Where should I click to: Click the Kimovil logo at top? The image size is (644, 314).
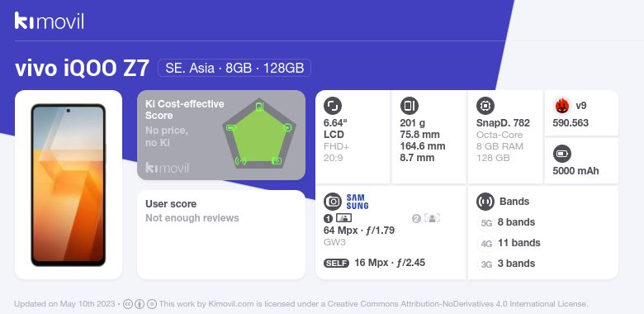point(50,21)
